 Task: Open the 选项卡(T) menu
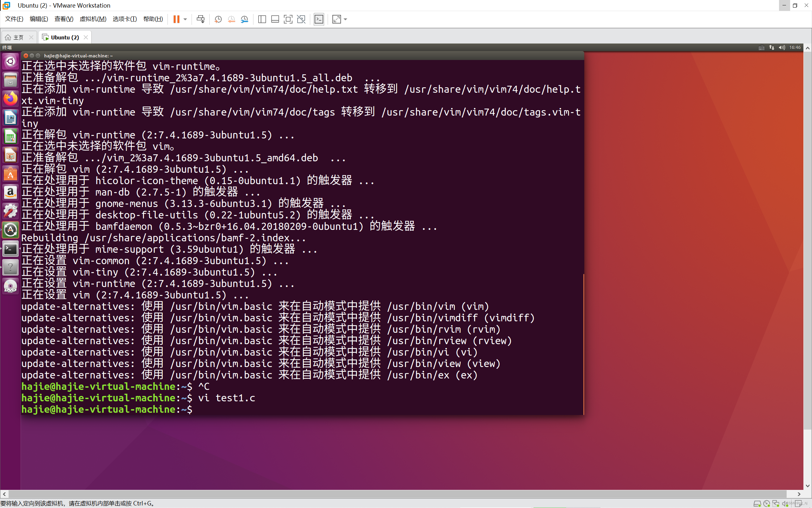tap(125, 19)
